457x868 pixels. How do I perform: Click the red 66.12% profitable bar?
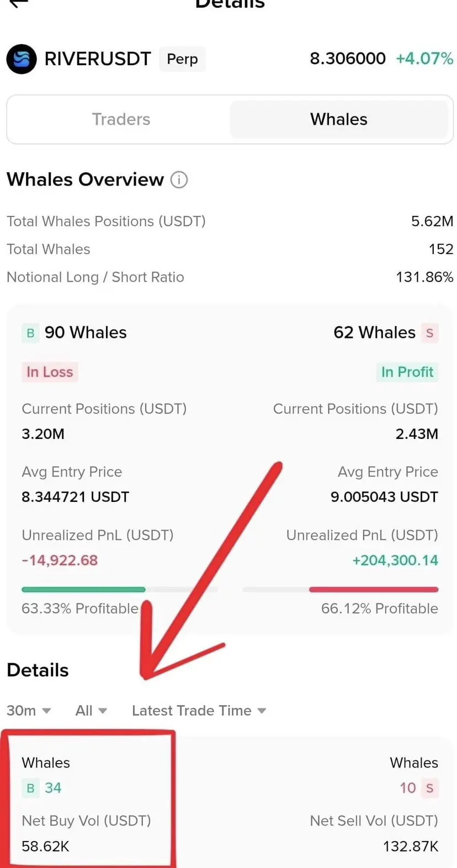click(x=374, y=590)
